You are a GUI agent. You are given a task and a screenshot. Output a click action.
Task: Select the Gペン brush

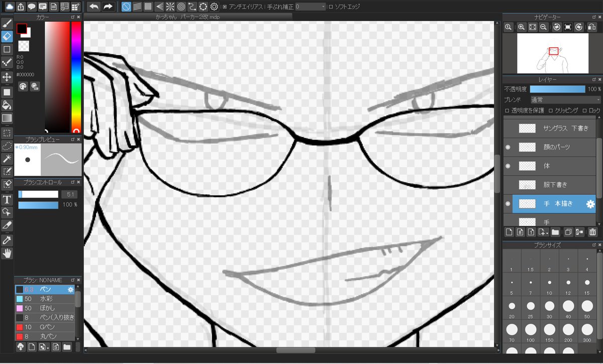point(45,327)
